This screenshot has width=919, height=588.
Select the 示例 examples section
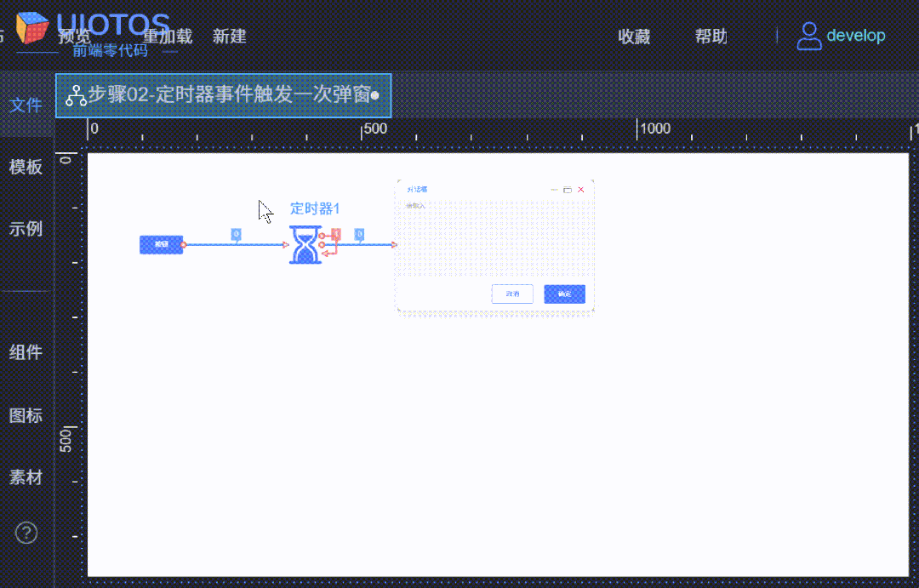pos(26,229)
